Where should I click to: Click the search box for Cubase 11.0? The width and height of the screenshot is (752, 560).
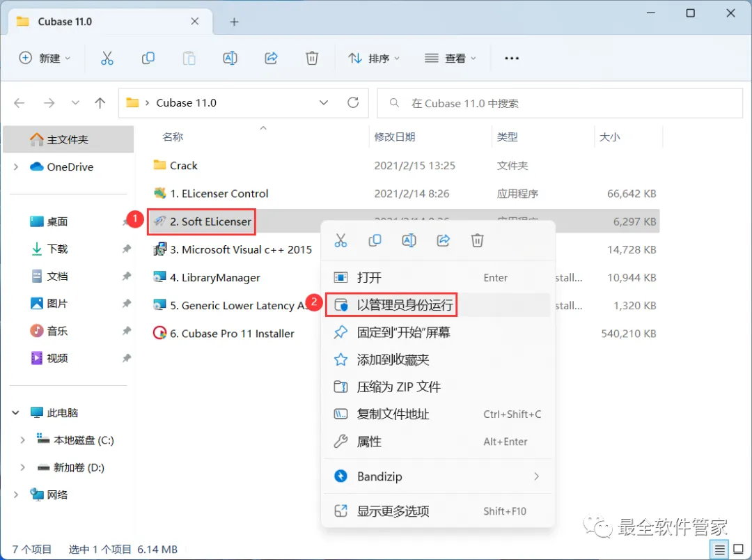point(560,102)
